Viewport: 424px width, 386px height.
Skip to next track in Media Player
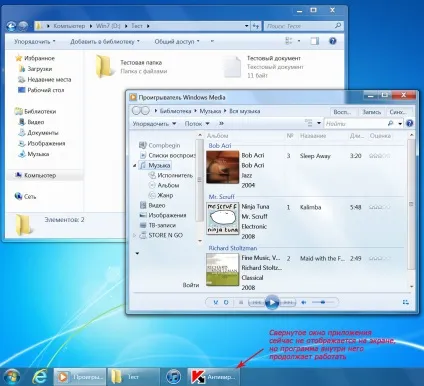[287, 303]
